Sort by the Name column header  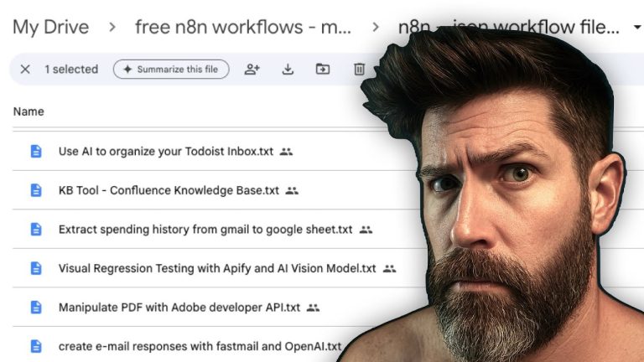tap(29, 111)
